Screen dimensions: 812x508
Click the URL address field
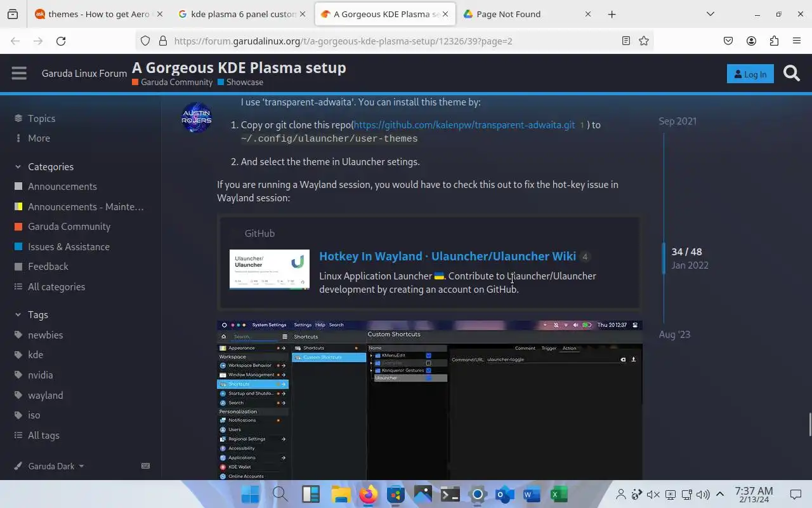pos(393,41)
